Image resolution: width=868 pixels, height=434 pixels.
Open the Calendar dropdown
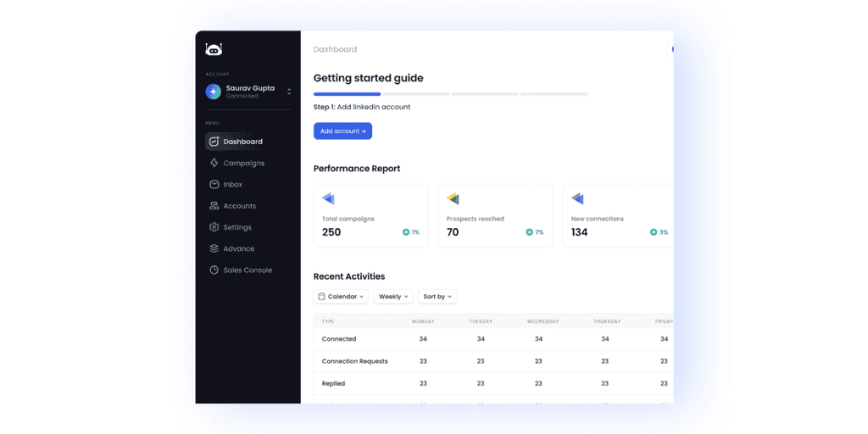[x=341, y=297]
